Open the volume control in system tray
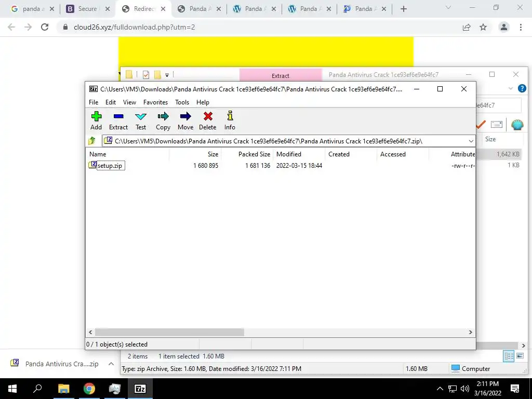 click(465, 389)
